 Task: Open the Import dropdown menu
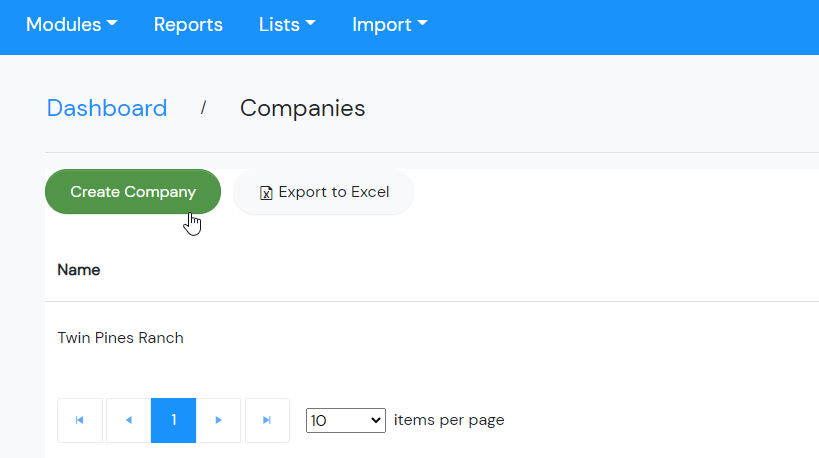point(390,25)
